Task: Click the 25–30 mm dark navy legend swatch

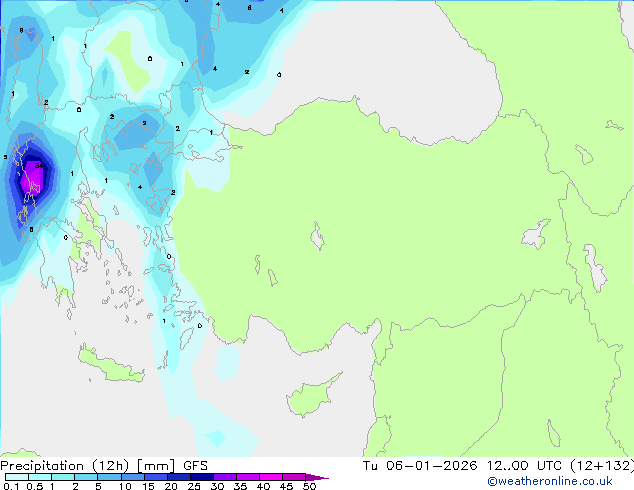Action: 202,477
